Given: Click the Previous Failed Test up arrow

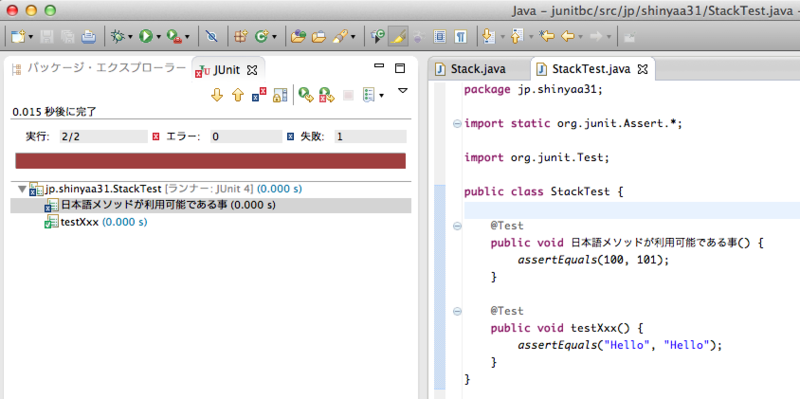Looking at the screenshot, I should 238,94.
